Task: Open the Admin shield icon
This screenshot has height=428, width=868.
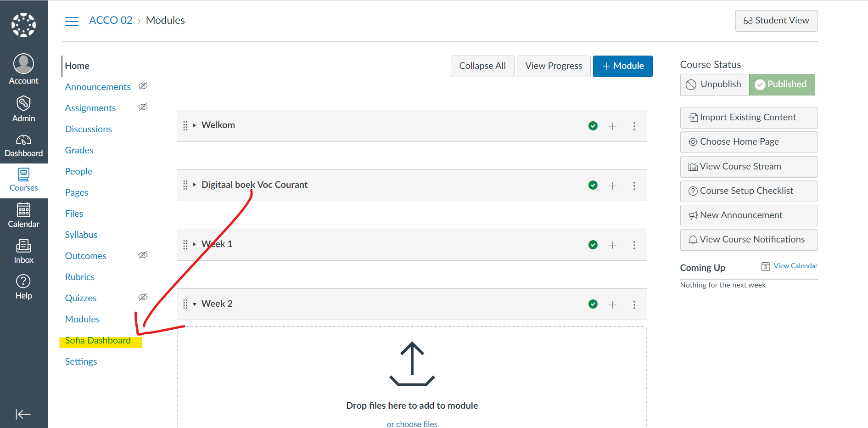Action: [23, 109]
